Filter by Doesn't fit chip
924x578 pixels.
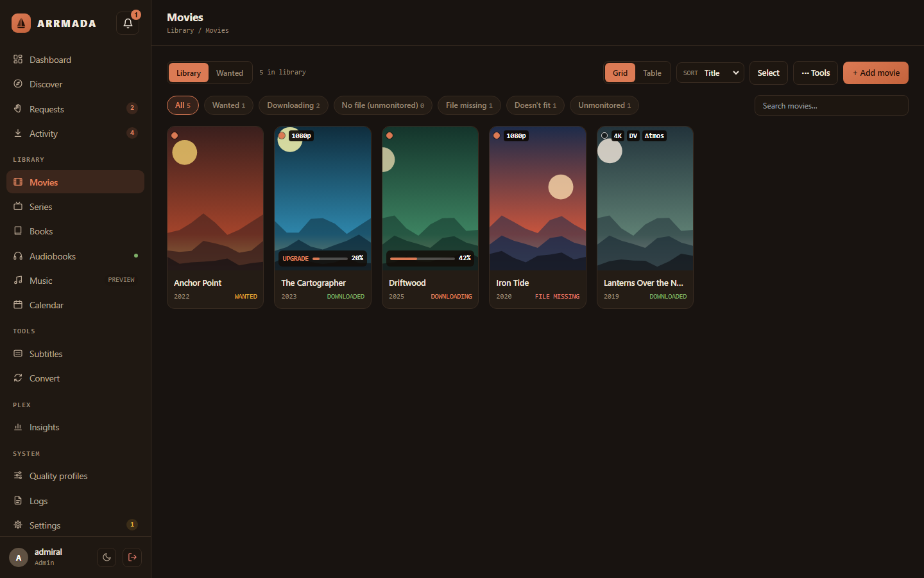(x=535, y=105)
